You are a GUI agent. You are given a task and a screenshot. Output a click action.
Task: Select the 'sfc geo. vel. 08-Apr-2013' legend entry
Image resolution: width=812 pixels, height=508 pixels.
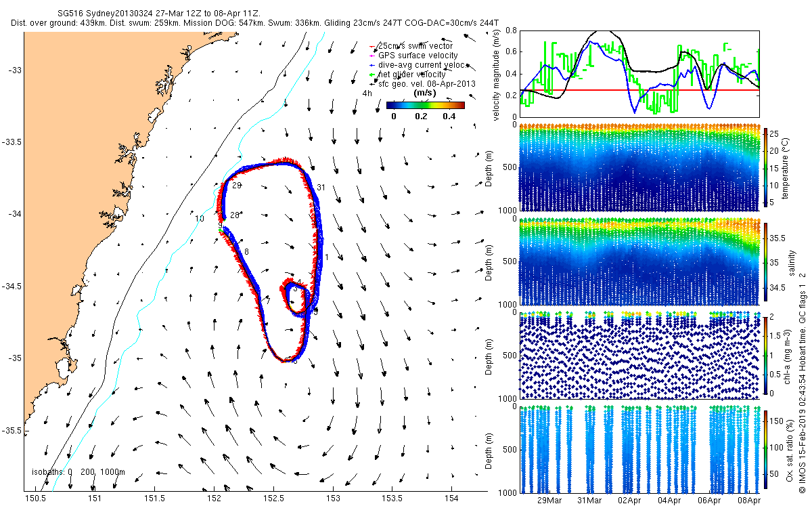(422, 83)
